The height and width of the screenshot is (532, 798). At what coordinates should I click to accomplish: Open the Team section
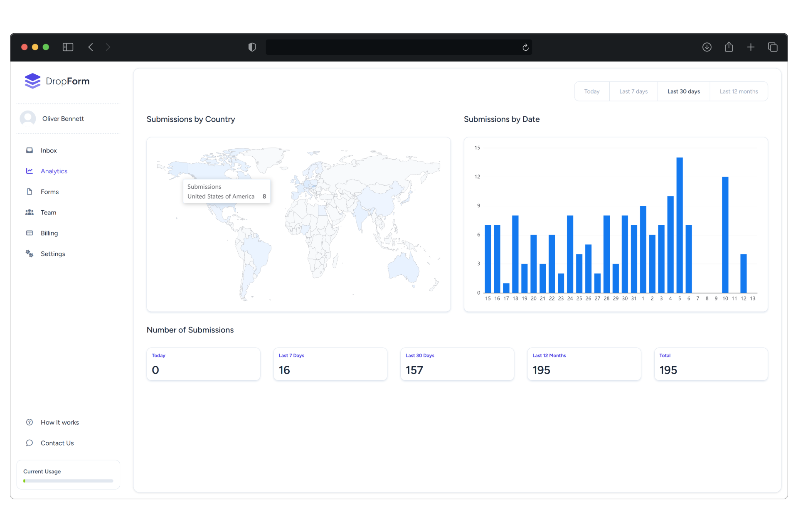coord(48,212)
